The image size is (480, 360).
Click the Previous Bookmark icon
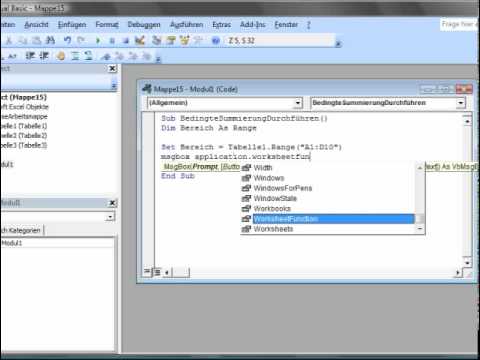click(x=133, y=56)
